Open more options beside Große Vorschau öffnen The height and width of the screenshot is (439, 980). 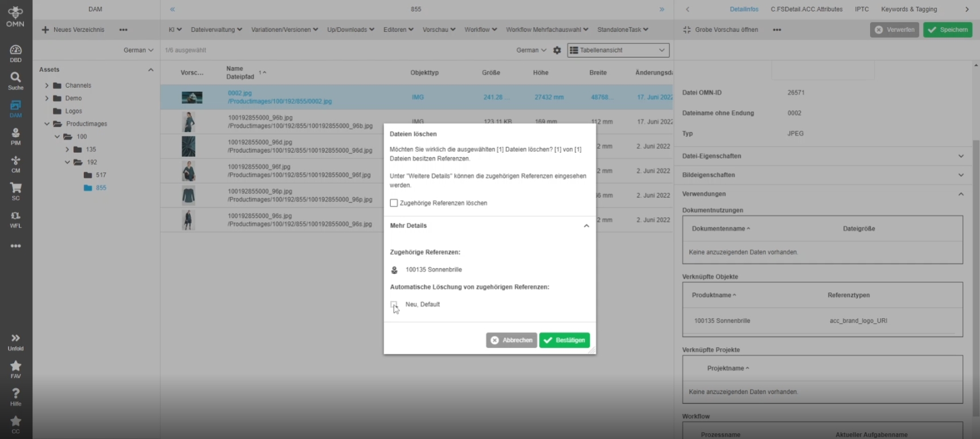point(777,30)
